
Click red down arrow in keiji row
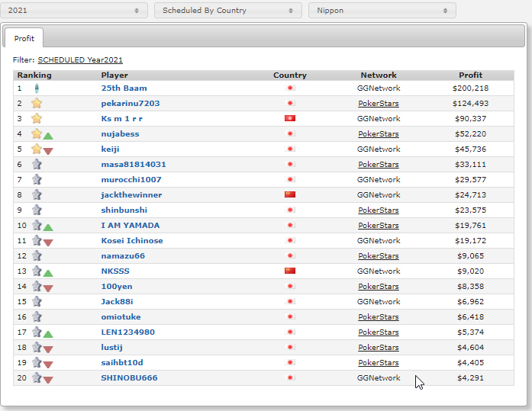click(x=48, y=151)
